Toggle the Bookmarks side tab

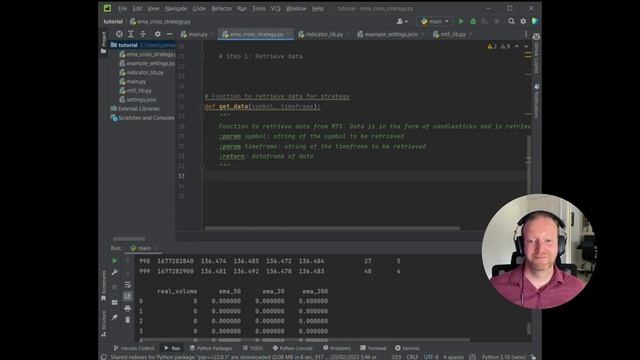[x=104, y=285]
